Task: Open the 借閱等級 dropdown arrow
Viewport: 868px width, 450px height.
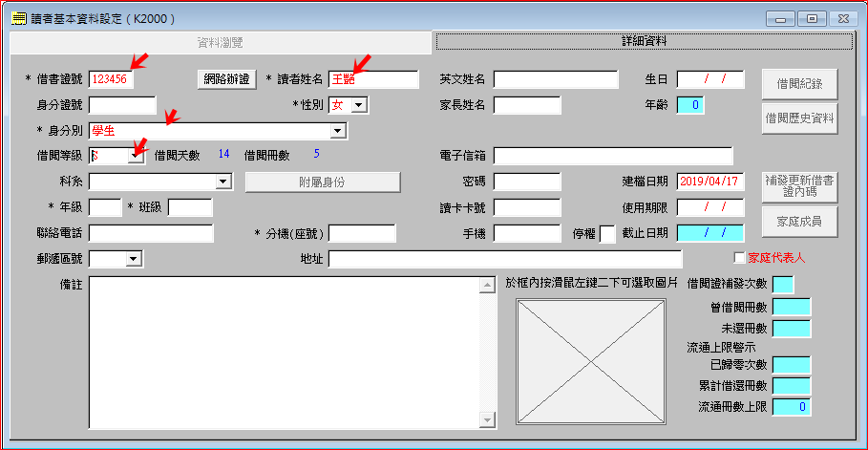Action: [x=136, y=157]
